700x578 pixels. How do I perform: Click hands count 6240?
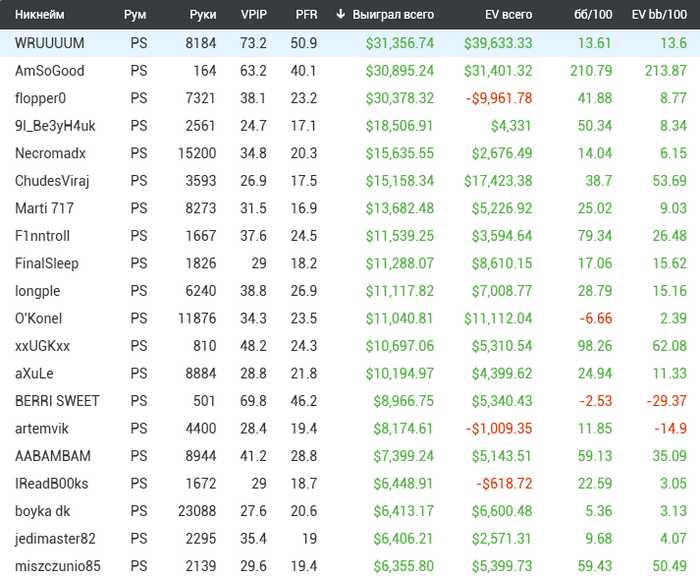pos(200,291)
